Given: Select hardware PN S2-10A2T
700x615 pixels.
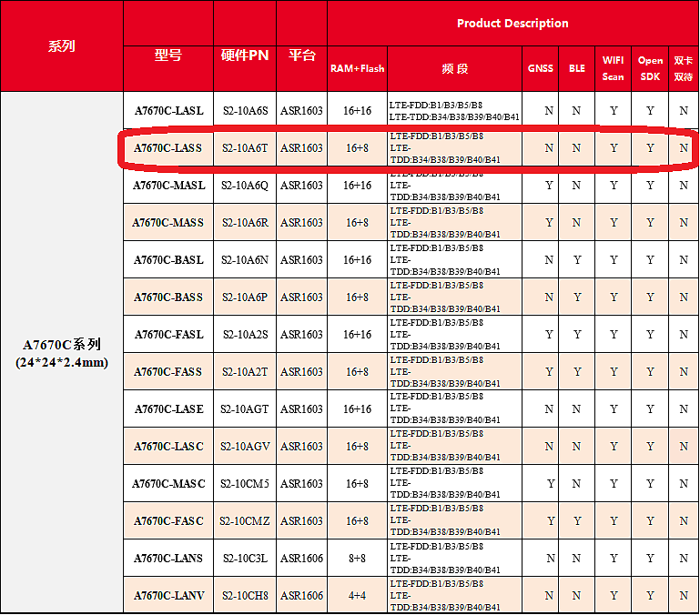Looking at the screenshot, I should [245, 371].
